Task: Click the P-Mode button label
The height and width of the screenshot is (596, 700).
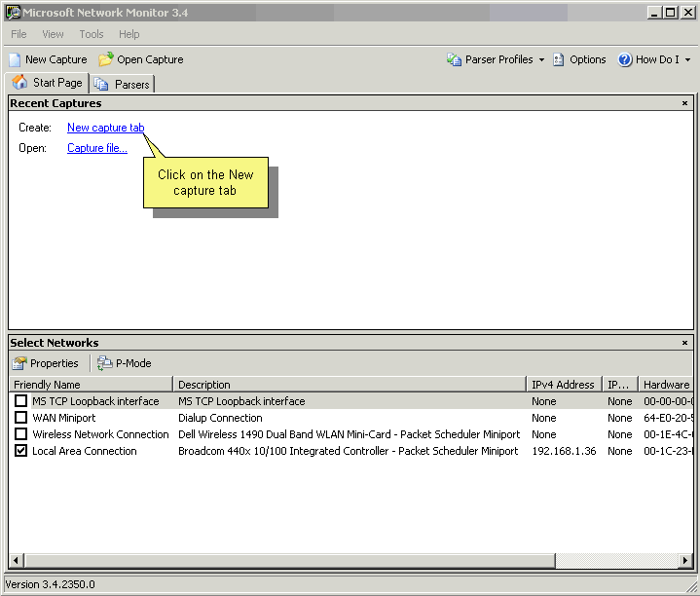Action: (133, 363)
